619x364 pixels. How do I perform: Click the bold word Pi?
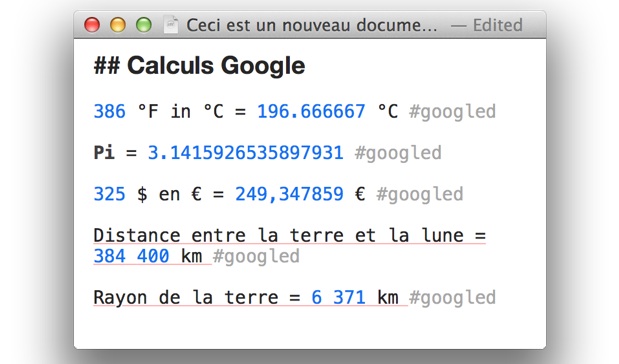(104, 152)
